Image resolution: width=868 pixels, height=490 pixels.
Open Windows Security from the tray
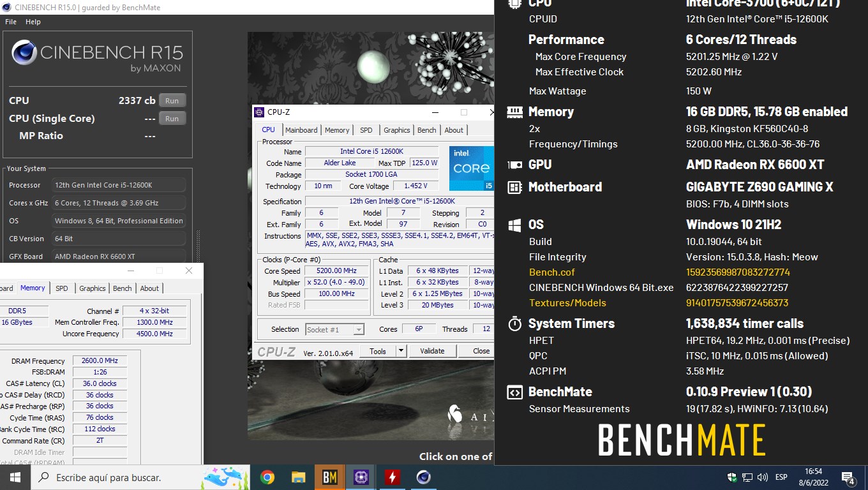click(732, 477)
